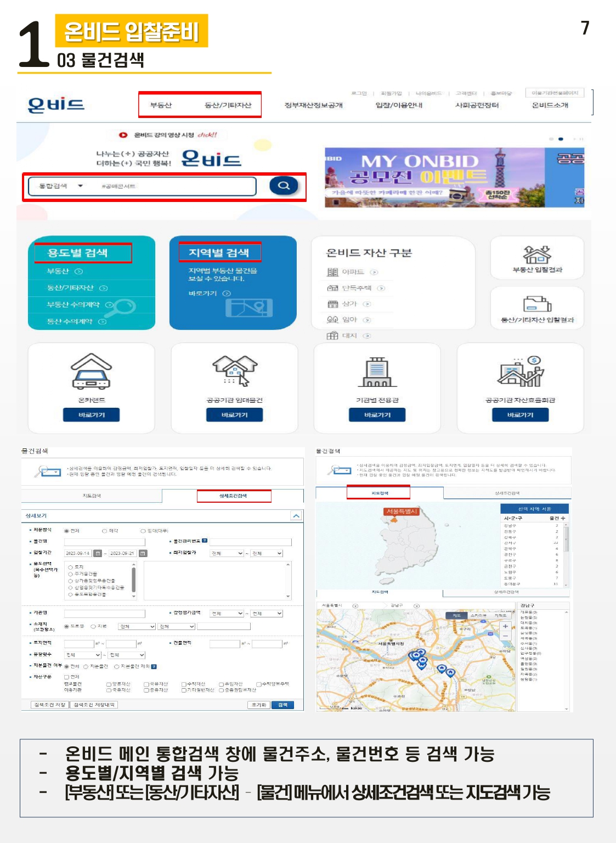Open the first 유찰횟수 전체 dropdown

pos(83,655)
